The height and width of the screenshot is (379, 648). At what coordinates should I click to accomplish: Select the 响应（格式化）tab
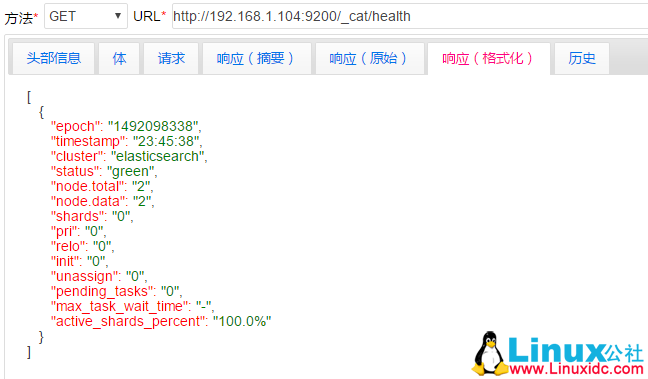click(x=488, y=59)
